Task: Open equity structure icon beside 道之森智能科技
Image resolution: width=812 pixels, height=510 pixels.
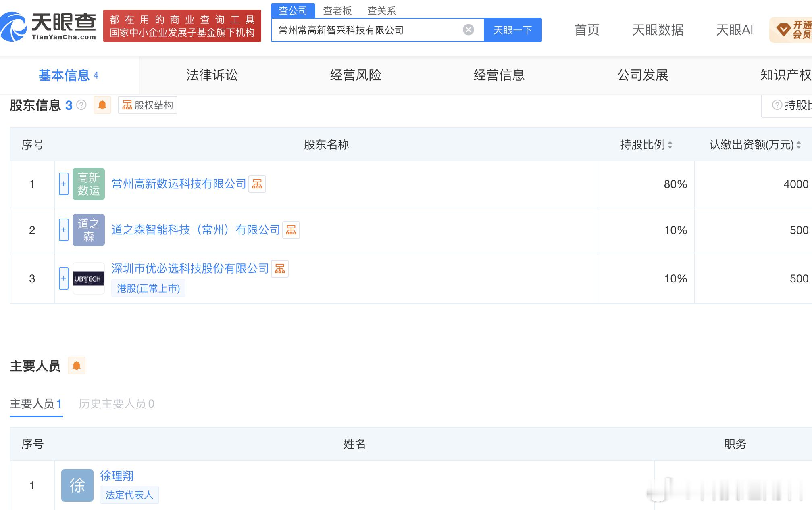Action: click(291, 230)
